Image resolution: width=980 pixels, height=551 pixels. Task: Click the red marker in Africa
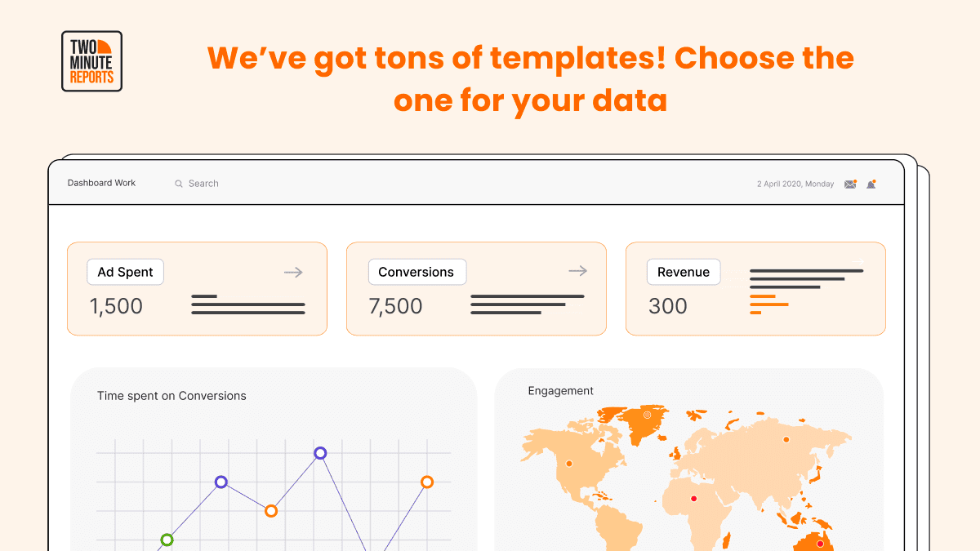tap(694, 499)
